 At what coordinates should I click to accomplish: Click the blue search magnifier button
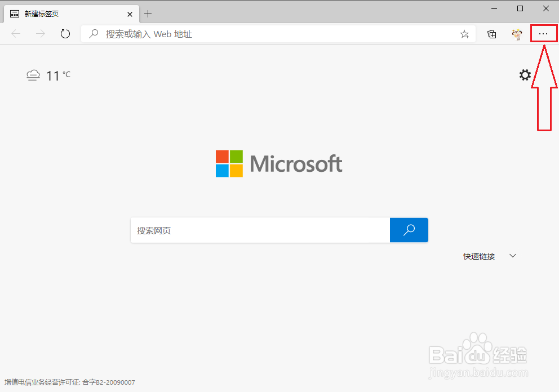click(409, 230)
